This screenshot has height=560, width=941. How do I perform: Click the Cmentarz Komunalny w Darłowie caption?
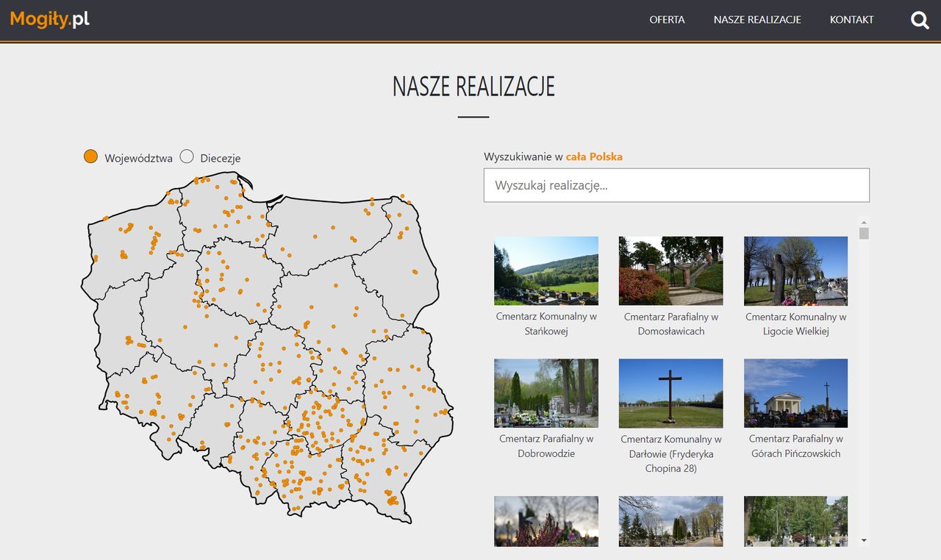pos(670,453)
